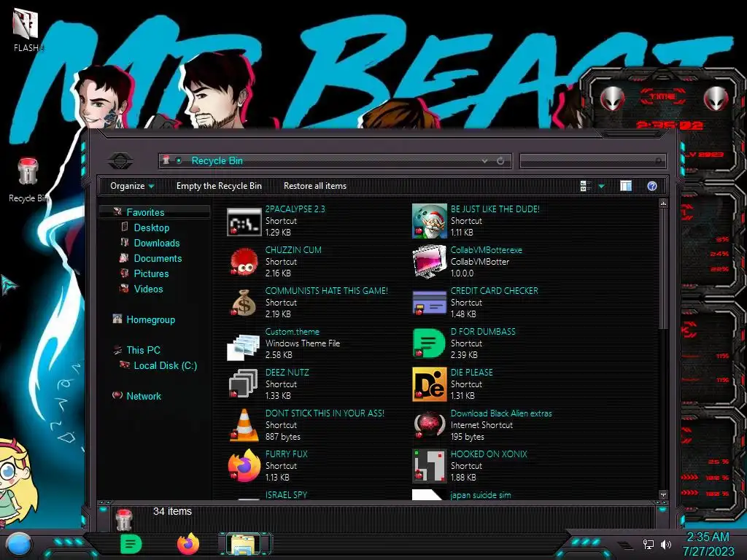Click the scroll down arrow of file list
747x560 pixels.
point(663,495)
